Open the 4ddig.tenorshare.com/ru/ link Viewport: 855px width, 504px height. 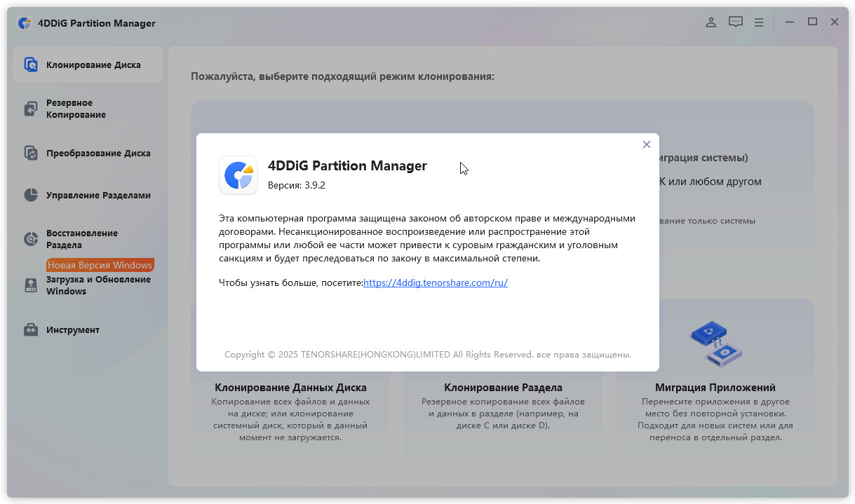435,282
